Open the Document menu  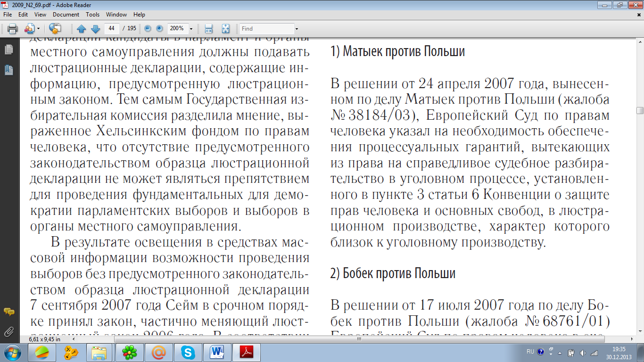click(x=66, y=15)
